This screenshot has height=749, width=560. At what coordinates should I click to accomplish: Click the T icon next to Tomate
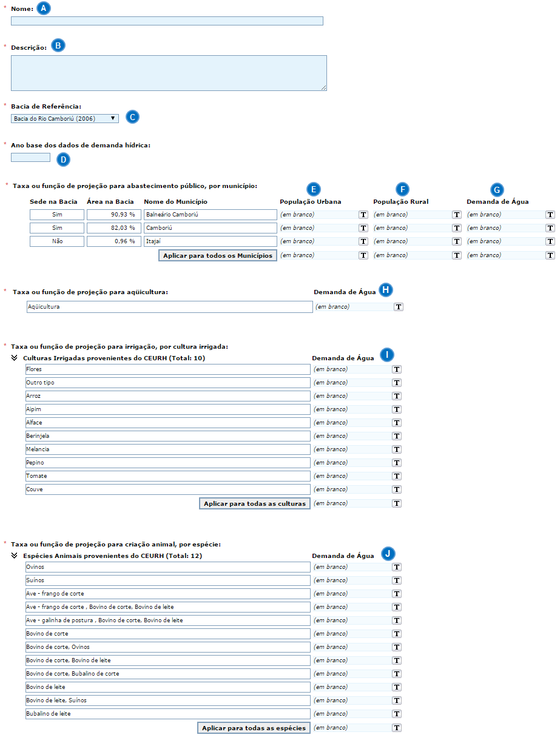[397, 476]
